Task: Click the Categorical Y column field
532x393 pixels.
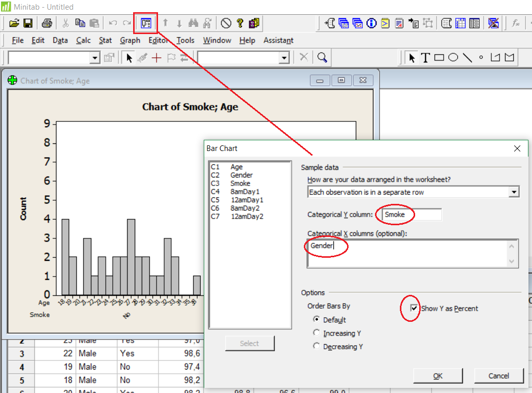Action: (x=412, y=215)
